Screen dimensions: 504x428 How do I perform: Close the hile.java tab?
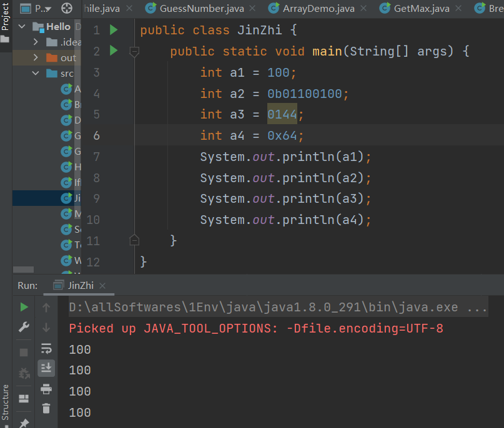[x=129, y=8]
